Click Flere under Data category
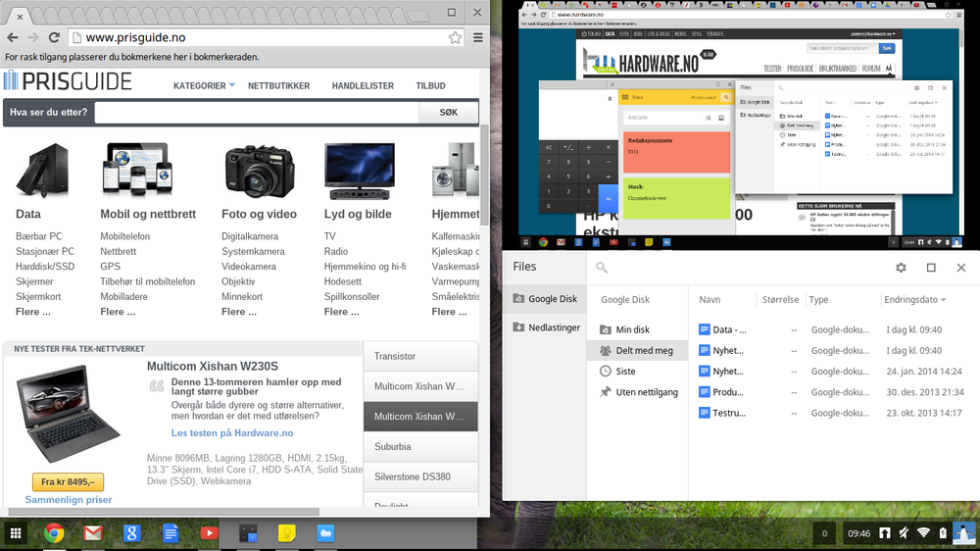The image size is (980, 551). pyautogui.click(x=33, y=312)
